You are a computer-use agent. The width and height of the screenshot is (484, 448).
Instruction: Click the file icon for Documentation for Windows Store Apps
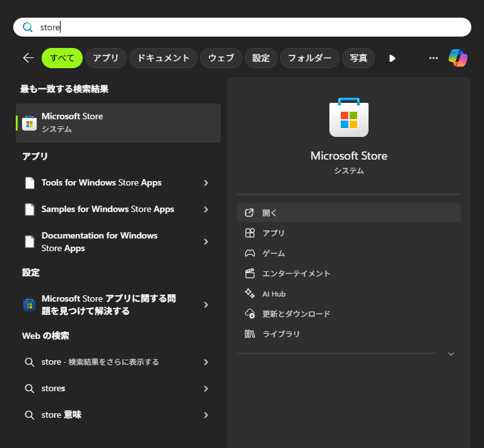click(x=30, y=242)
